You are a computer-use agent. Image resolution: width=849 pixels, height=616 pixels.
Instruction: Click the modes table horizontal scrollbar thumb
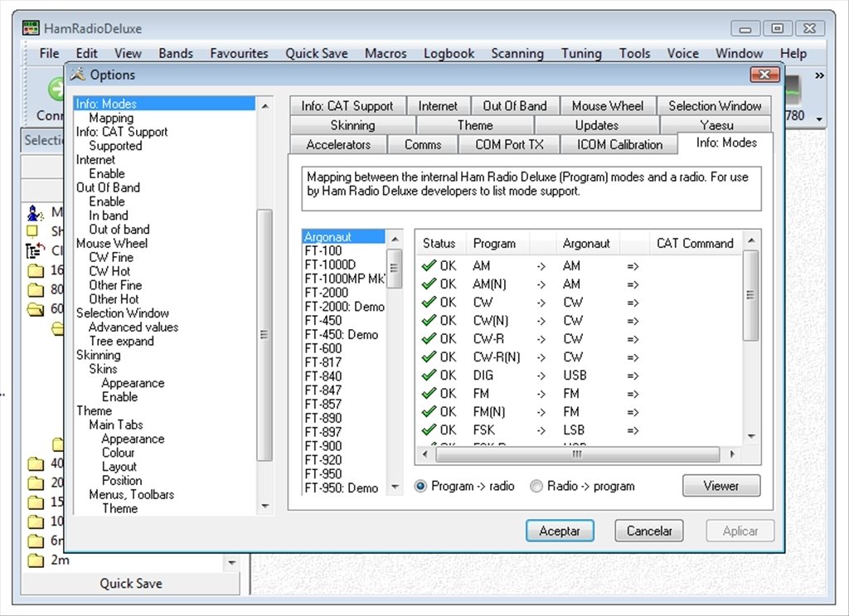[x=577, y=454]
